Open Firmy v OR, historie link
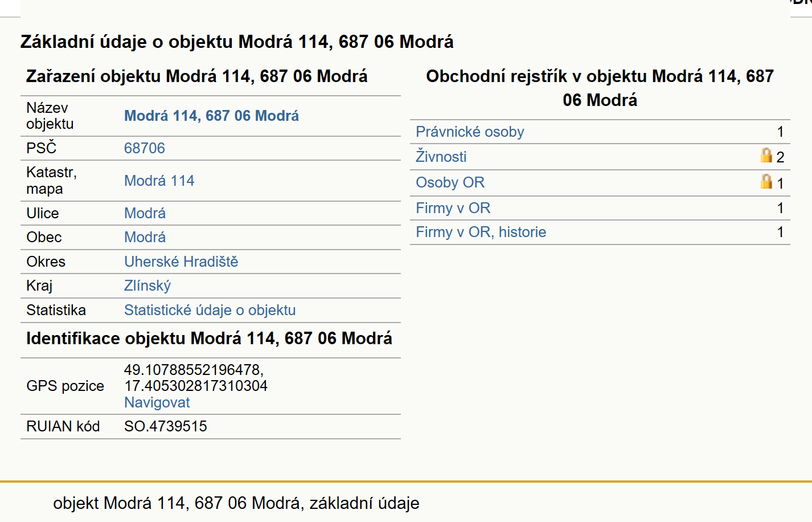 481,232
